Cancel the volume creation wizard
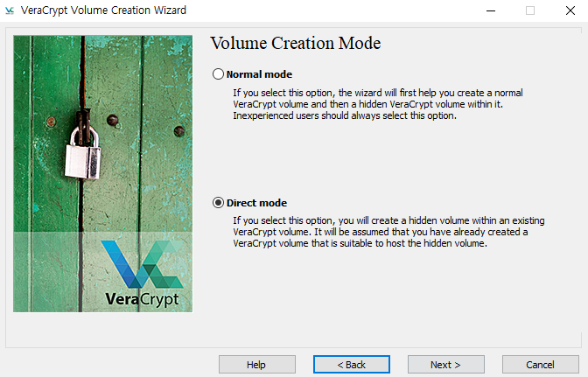 click(541, 365)
